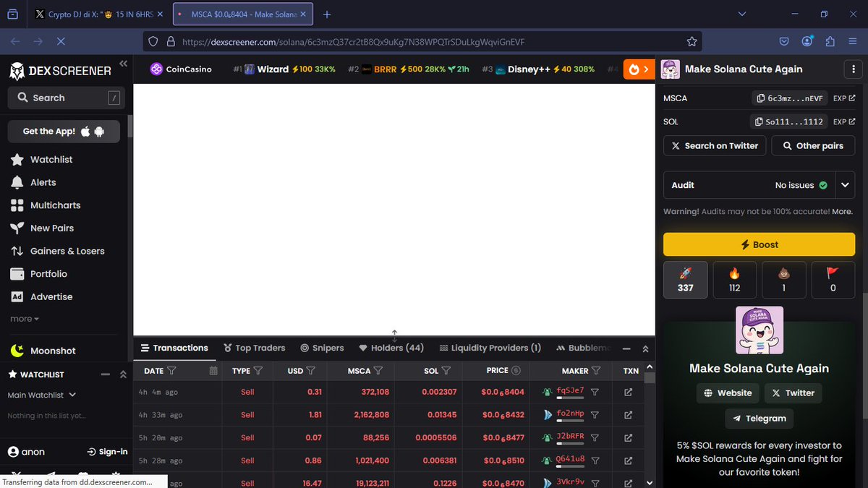Copy the SOL address So111...1112
The height and width of the screenshot is (488, 868).
789,122
